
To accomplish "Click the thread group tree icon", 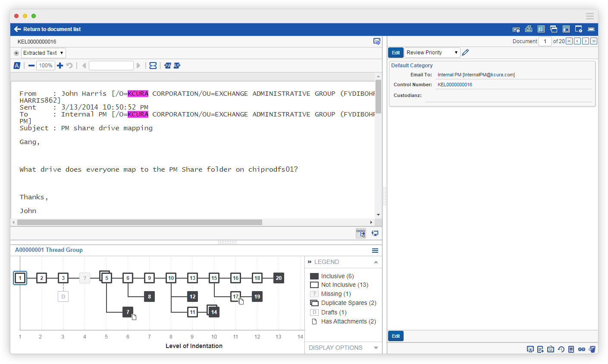I will click(361, 233).
